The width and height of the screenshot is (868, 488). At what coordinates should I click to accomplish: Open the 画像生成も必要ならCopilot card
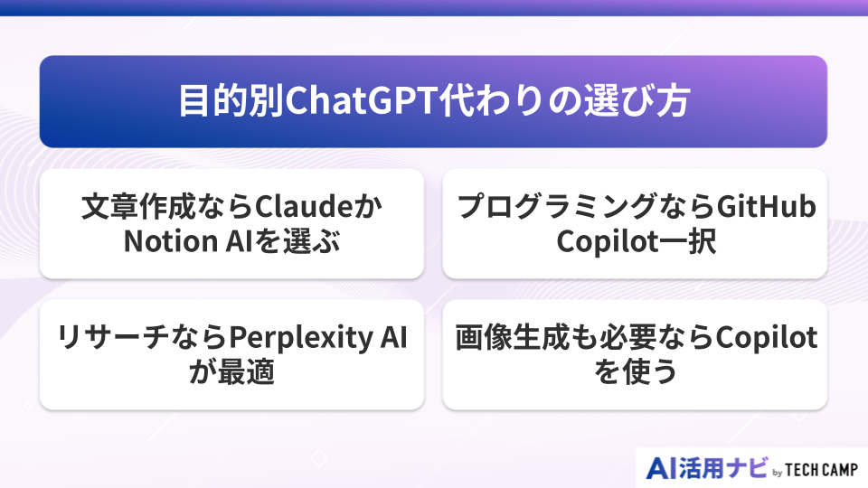click(636, 354)
